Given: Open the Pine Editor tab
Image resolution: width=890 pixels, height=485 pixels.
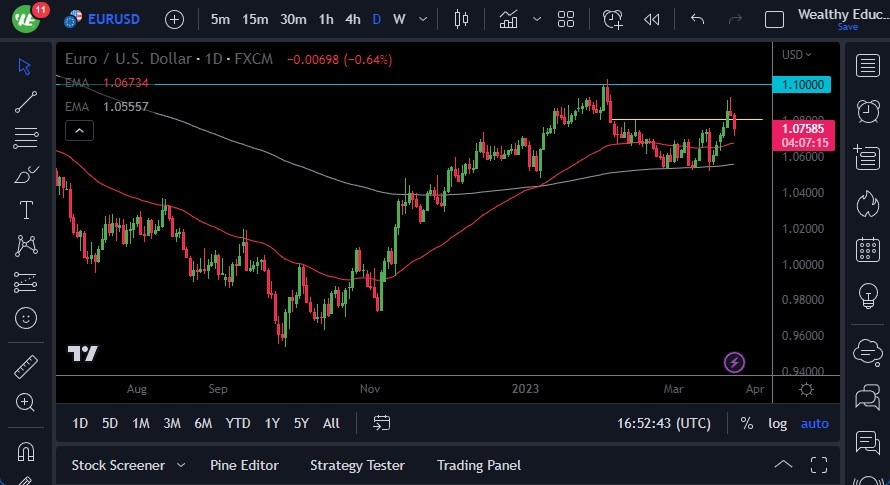Looking at the screenshot, I should point(244,465).
